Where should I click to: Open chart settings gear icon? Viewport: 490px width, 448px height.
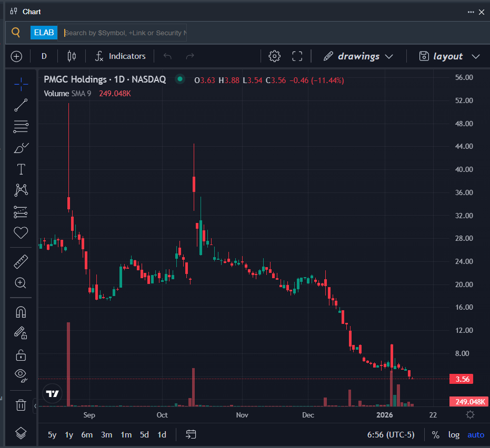pos(274,56)
